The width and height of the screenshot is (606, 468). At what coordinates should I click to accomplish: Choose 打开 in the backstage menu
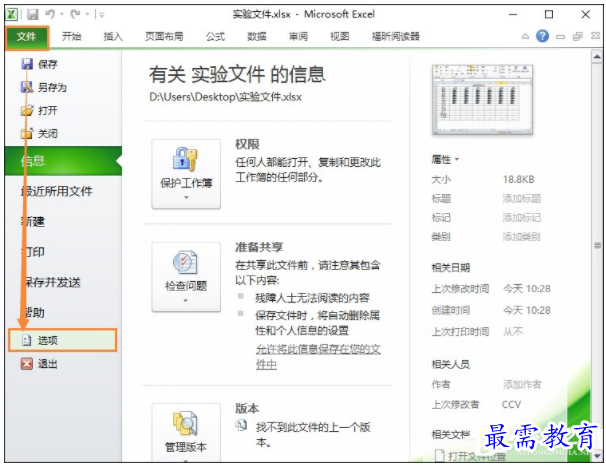(x=39, y=111)
